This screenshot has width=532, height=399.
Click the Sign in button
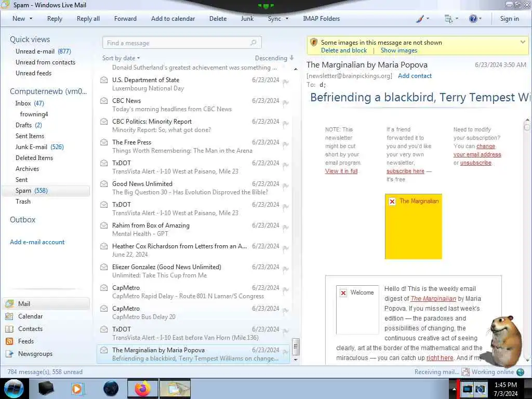[509, 19]
